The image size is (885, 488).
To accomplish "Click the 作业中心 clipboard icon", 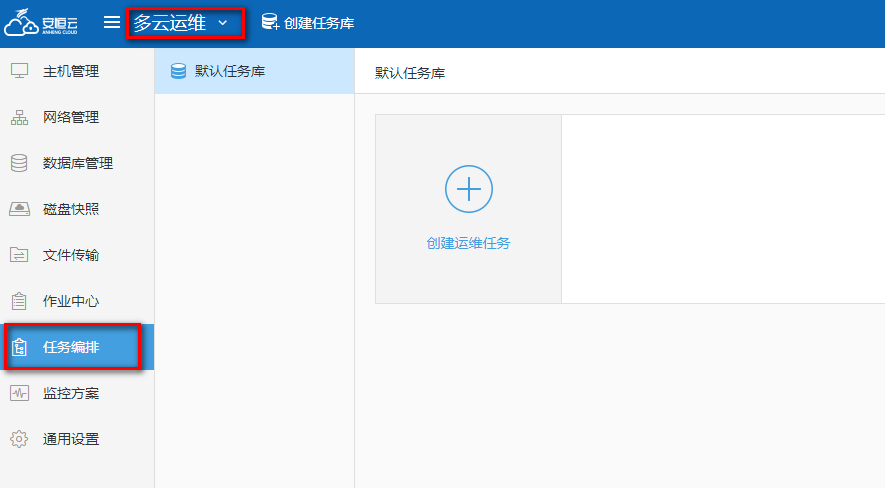I will coord(19,301).
